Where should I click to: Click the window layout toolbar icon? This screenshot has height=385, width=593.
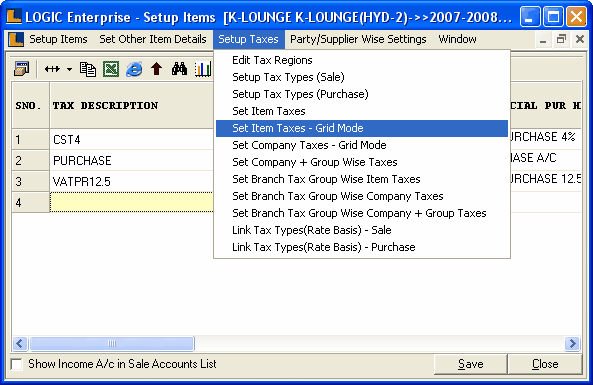pos(22,69)
